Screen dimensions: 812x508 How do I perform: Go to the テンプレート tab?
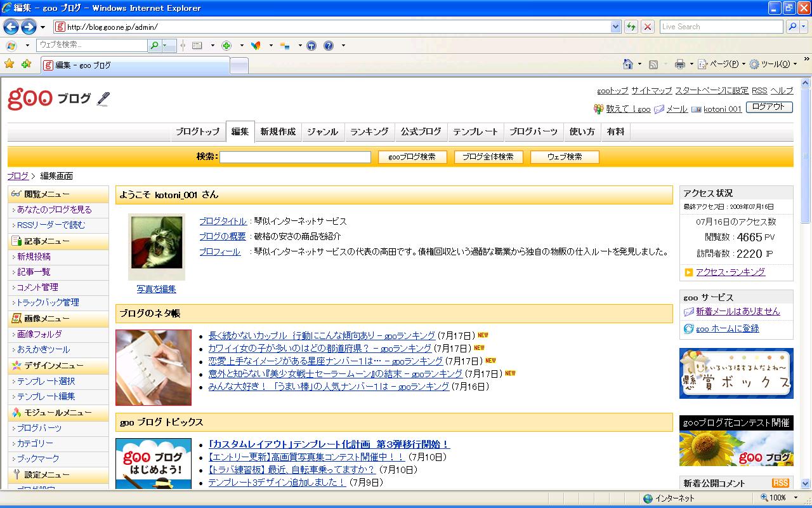(475, 131)
